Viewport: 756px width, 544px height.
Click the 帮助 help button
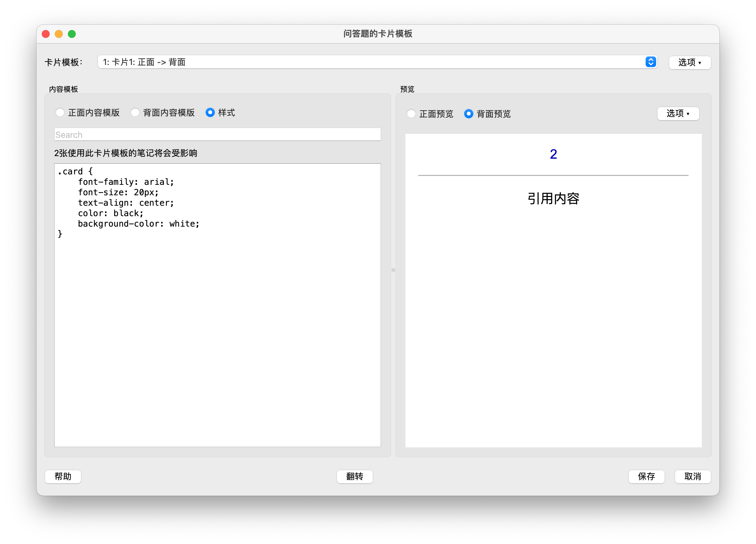click(63, 477)
